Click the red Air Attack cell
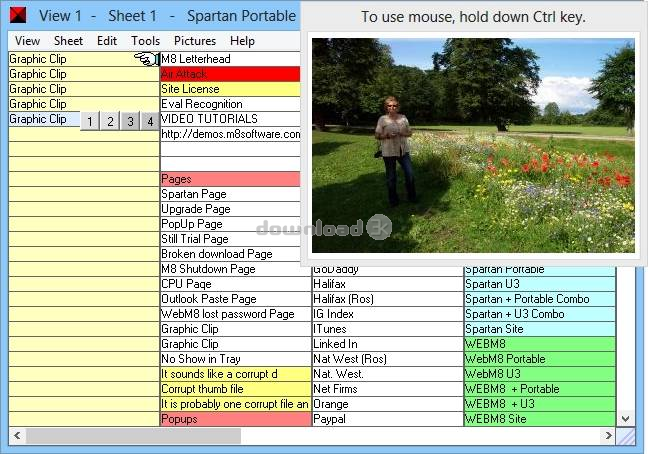 [230, 74]
